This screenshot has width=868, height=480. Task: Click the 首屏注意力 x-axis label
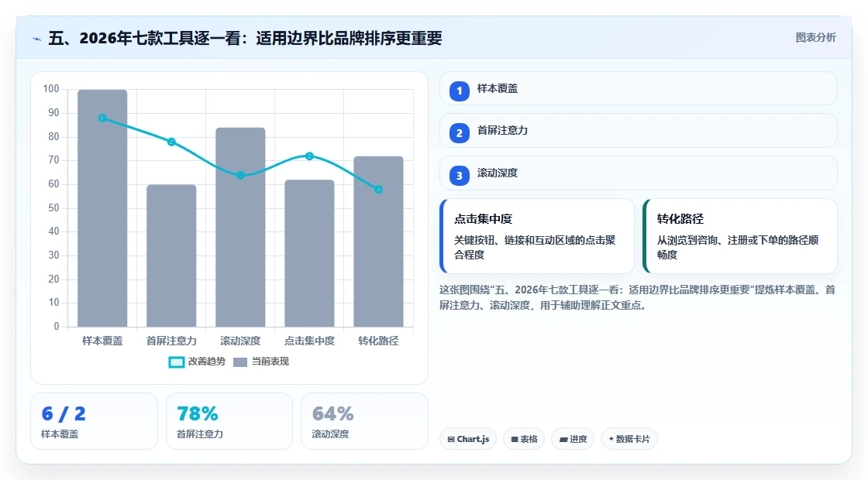[x=171, y=341]
